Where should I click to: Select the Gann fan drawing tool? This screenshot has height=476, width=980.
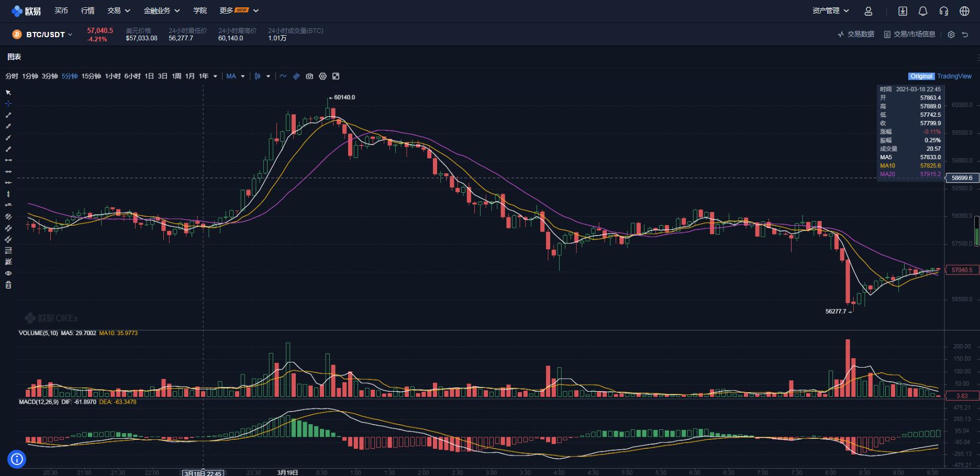[8, 262]
